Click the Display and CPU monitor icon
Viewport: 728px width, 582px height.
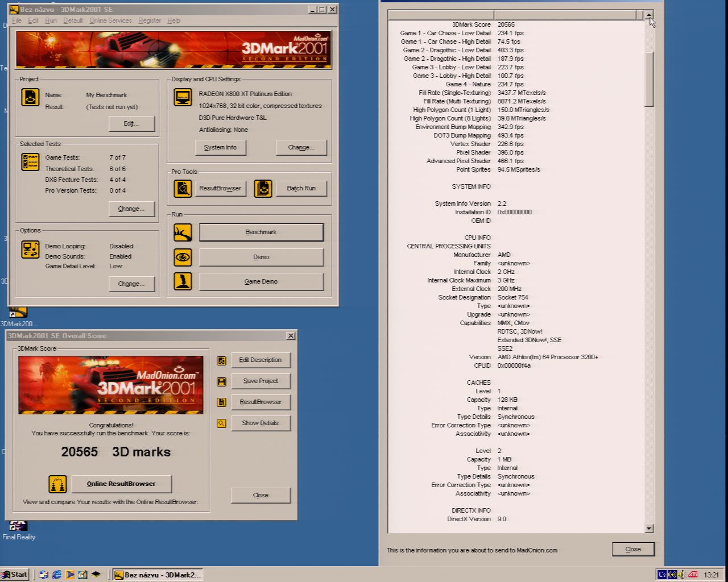[x=183, y=97]
